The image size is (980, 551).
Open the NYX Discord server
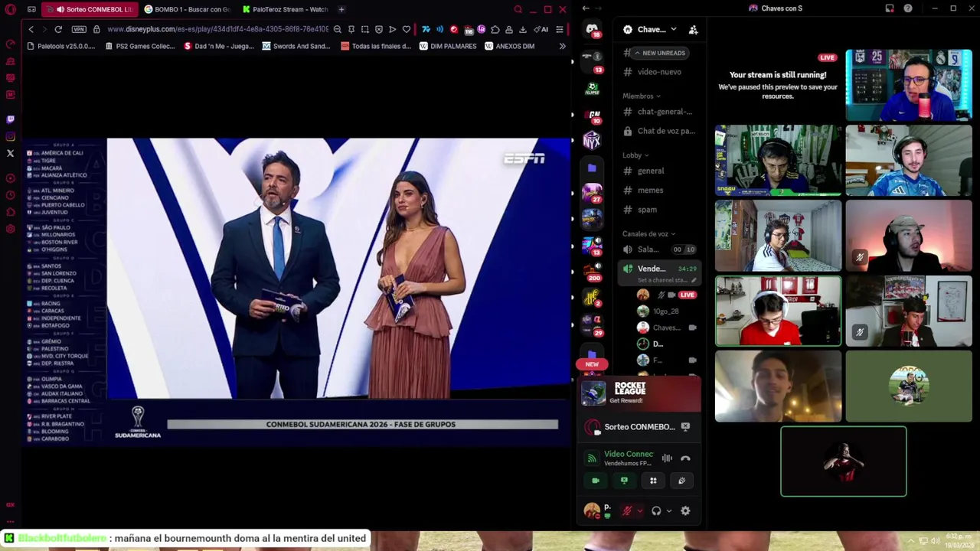[x=592, y=141]
